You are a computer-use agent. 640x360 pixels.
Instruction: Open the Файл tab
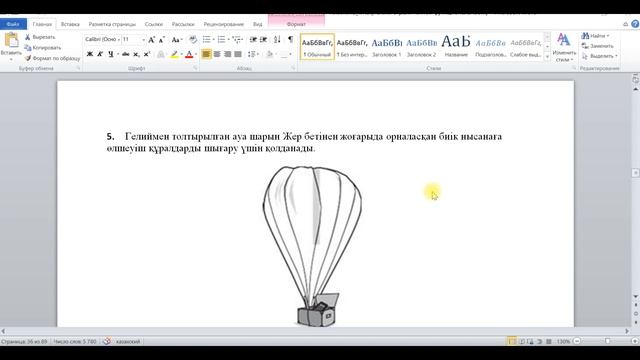click(x=13, y=24)
